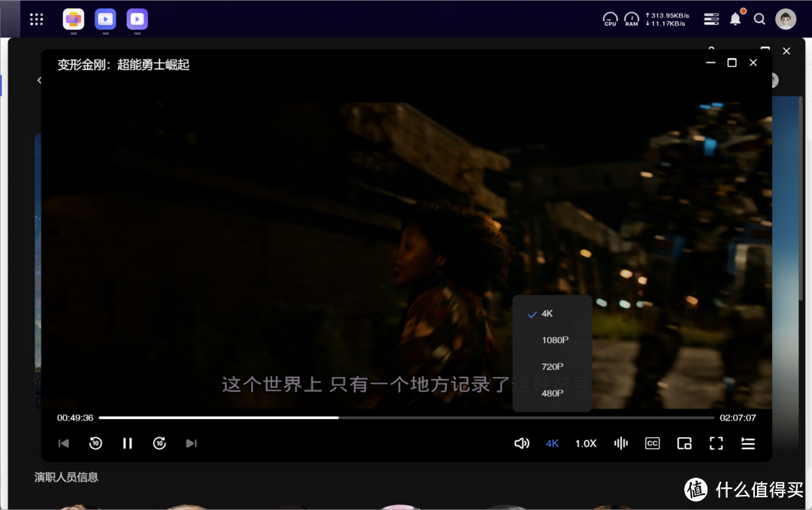Fast forward 10 seconds
This screenshot has height=510, width=812.
point(159,443)
